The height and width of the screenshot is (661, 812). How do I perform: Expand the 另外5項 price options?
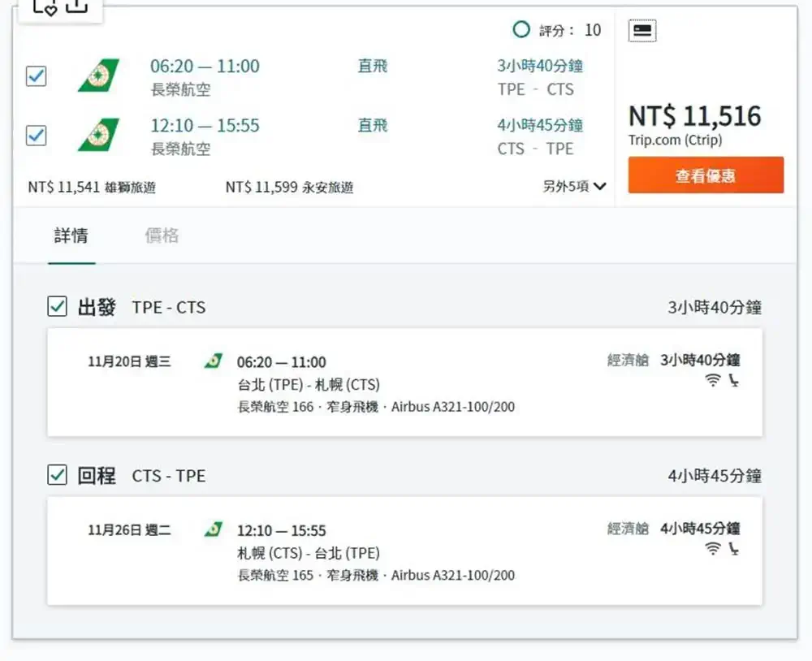[x=574, y=187]
